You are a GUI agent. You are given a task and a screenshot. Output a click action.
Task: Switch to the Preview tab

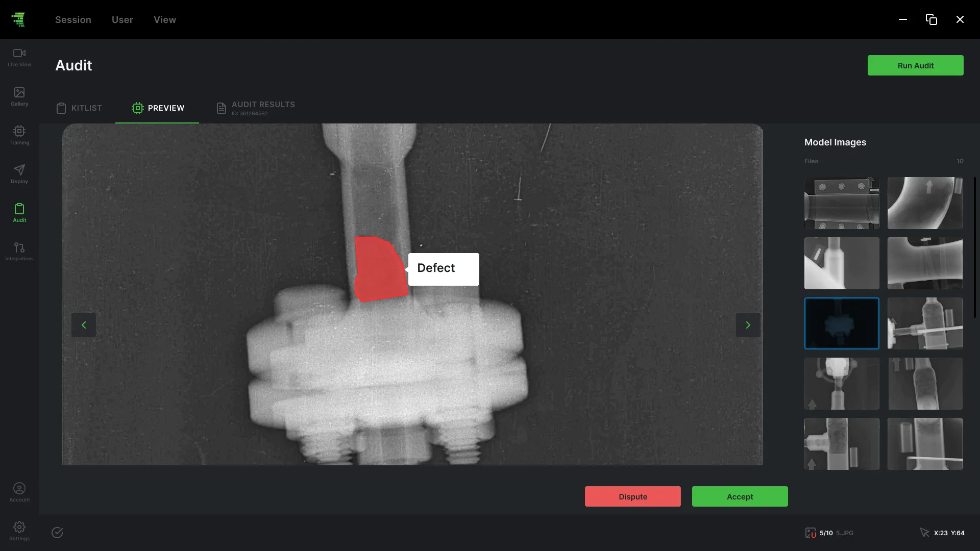click(x=158, y=108)
